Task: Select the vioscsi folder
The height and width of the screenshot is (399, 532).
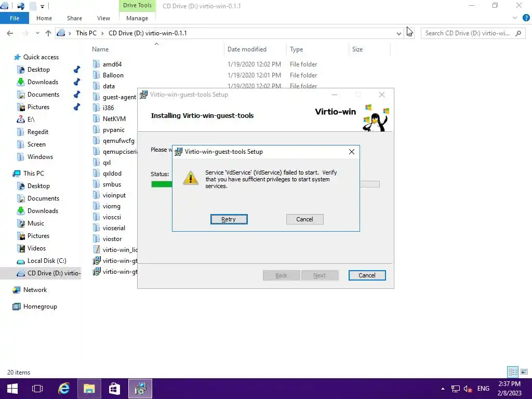Action: tap(112, 217)
